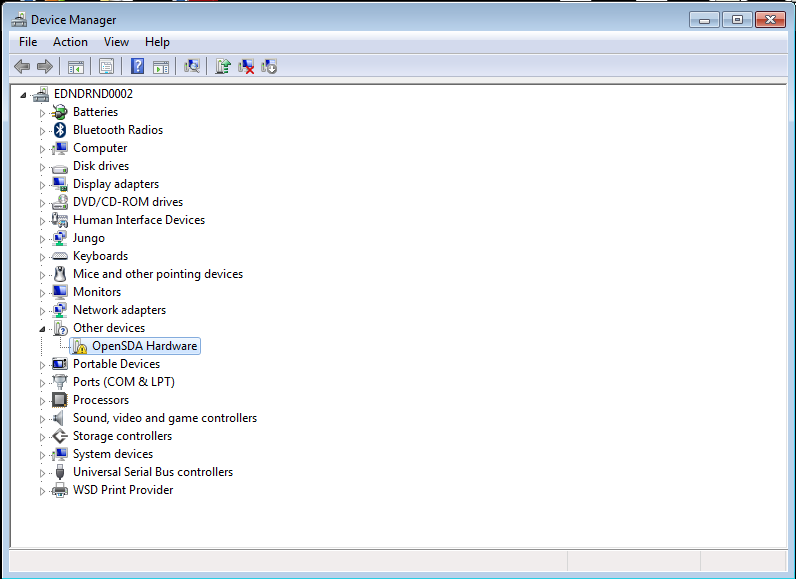Click the blue Help question-mark icon
798x579 pixels.
[x=137, y=66]
